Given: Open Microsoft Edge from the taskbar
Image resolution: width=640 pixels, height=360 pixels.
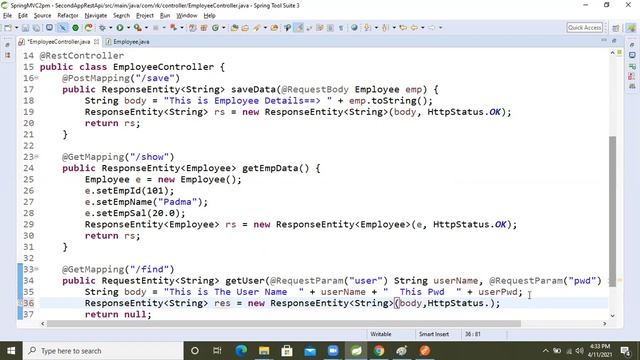Looking at the screenshot, I should pyautogui.click(x=241, y=351).
